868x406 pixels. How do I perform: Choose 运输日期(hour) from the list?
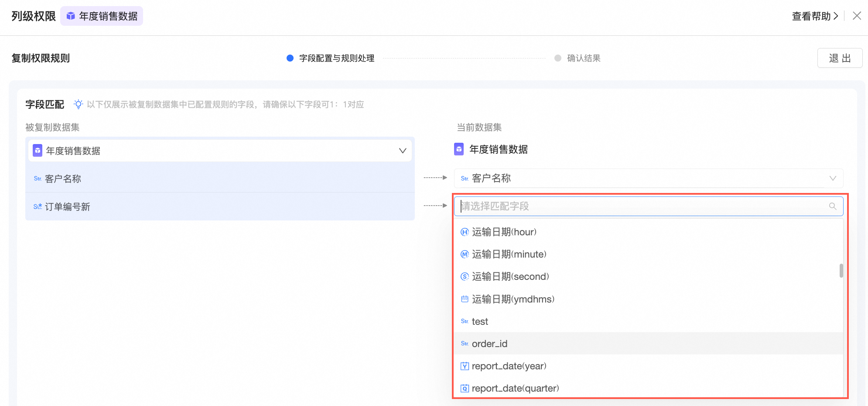pyautogui.click(x=648, y=232)
